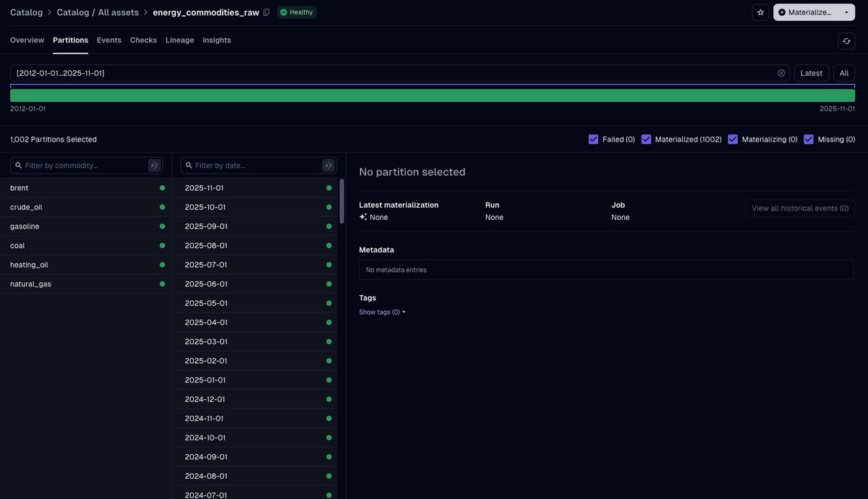
Task: Select All partitions button
Action: (x=844, y=73)
